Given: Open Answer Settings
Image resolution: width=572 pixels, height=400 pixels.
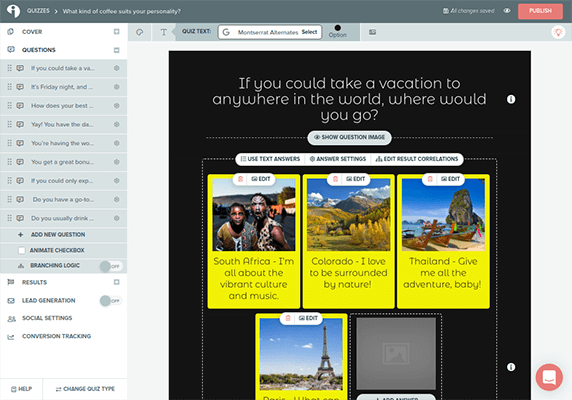Looking at the screenshot, I should (x=337, y=159).
